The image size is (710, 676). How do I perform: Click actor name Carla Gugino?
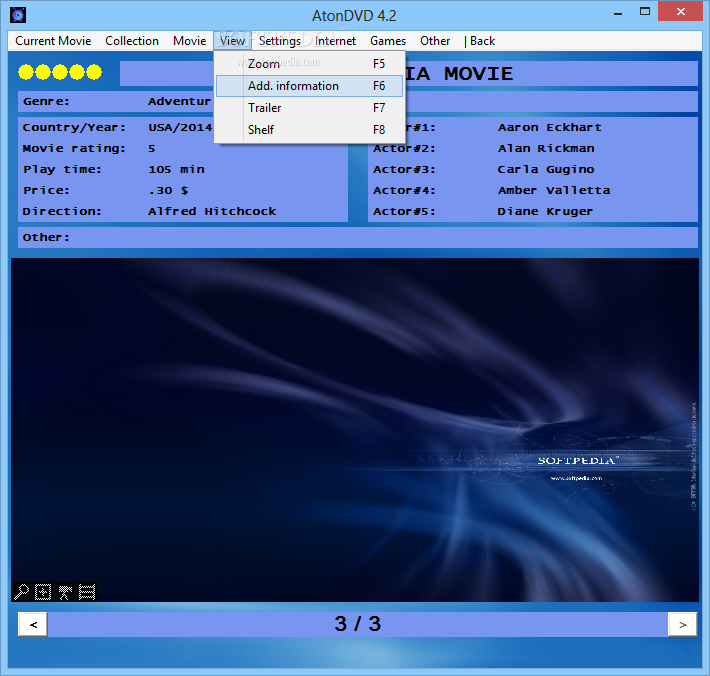(546, 169)
